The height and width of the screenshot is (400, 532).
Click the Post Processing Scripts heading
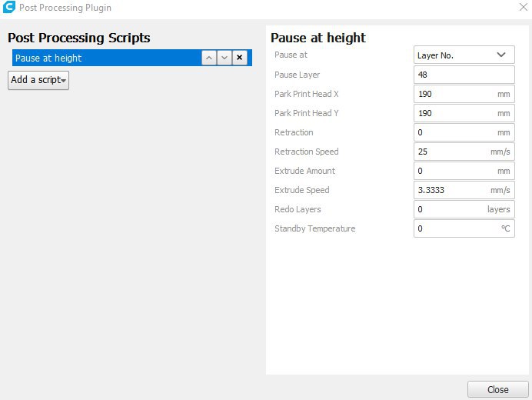[79, 38]
